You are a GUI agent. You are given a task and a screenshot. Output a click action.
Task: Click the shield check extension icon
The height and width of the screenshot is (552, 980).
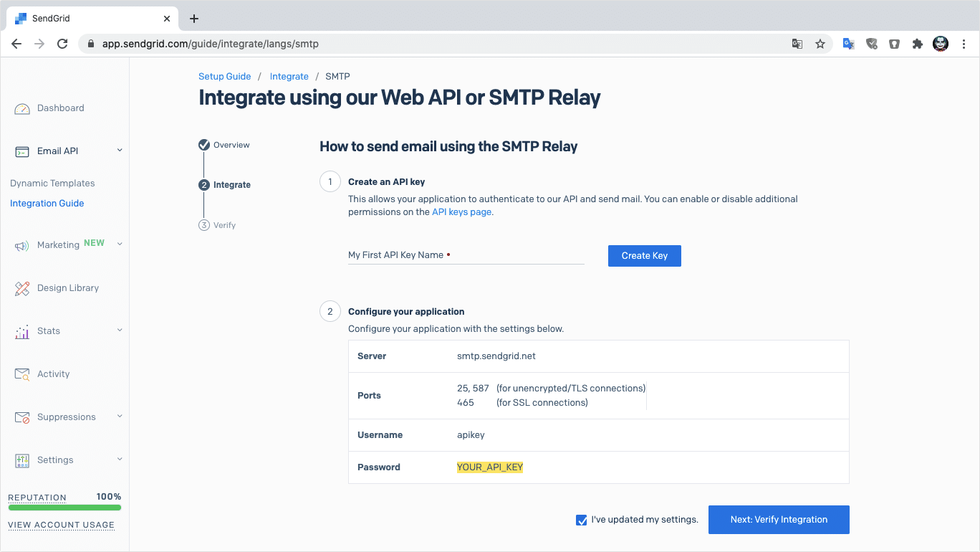coord(872,44)
